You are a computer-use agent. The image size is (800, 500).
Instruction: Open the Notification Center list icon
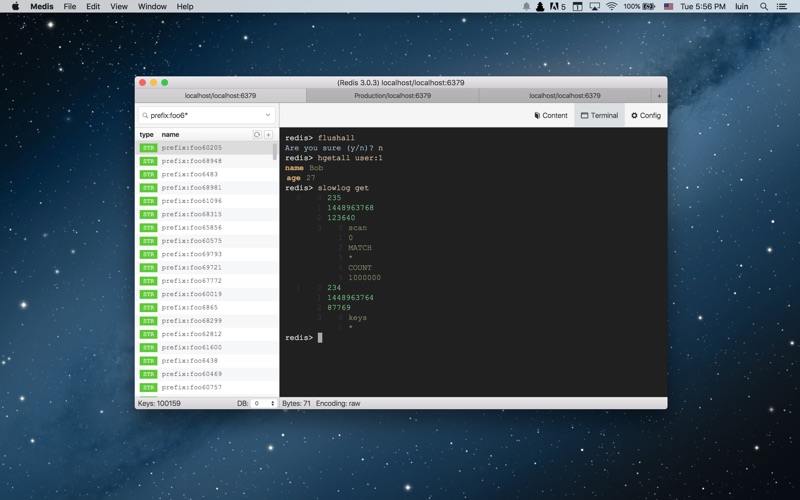click(x=781, y=7)
